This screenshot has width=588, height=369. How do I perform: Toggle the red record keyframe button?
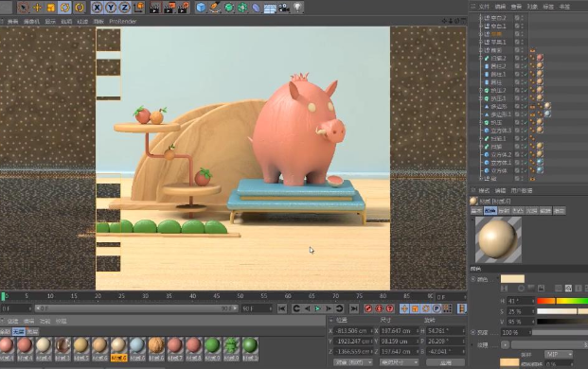click(x=368, y=308)
